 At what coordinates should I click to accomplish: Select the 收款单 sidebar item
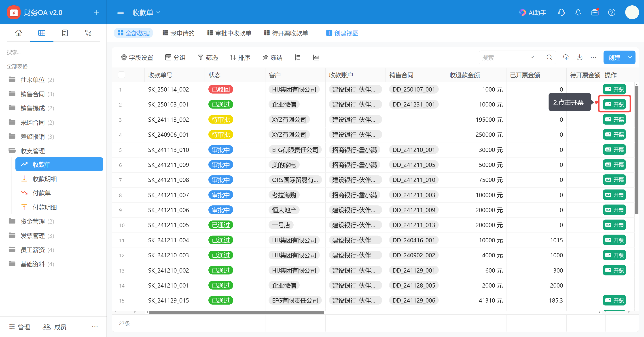pyautogui.click(x=59, y=164)
